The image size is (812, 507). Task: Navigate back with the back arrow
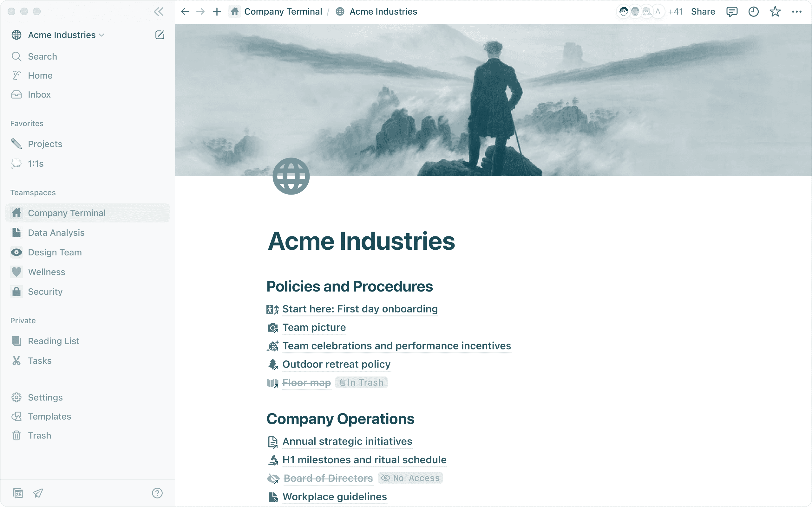185,11
